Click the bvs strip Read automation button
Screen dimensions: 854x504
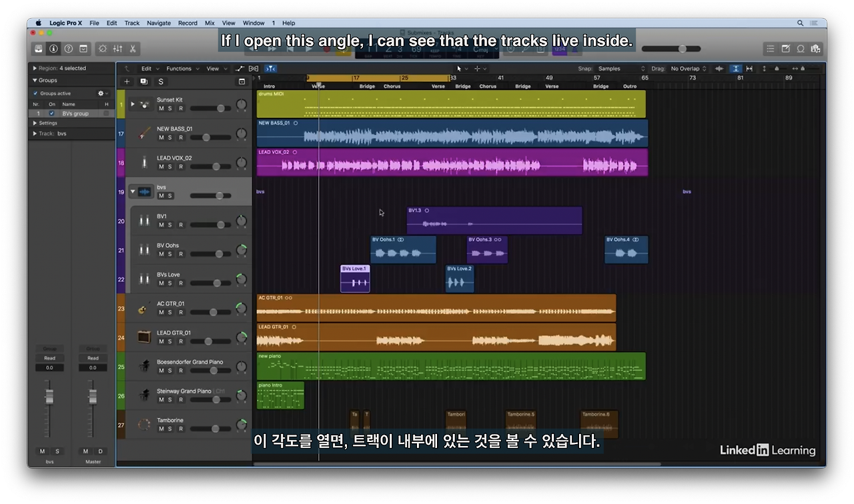tap(49, 358)
